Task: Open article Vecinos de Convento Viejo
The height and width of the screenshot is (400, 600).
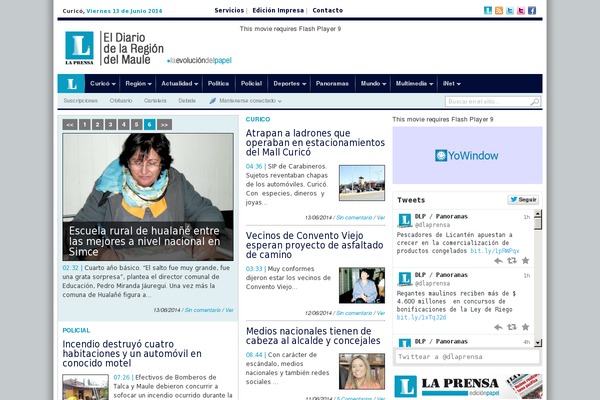Action: click(315, 245)
